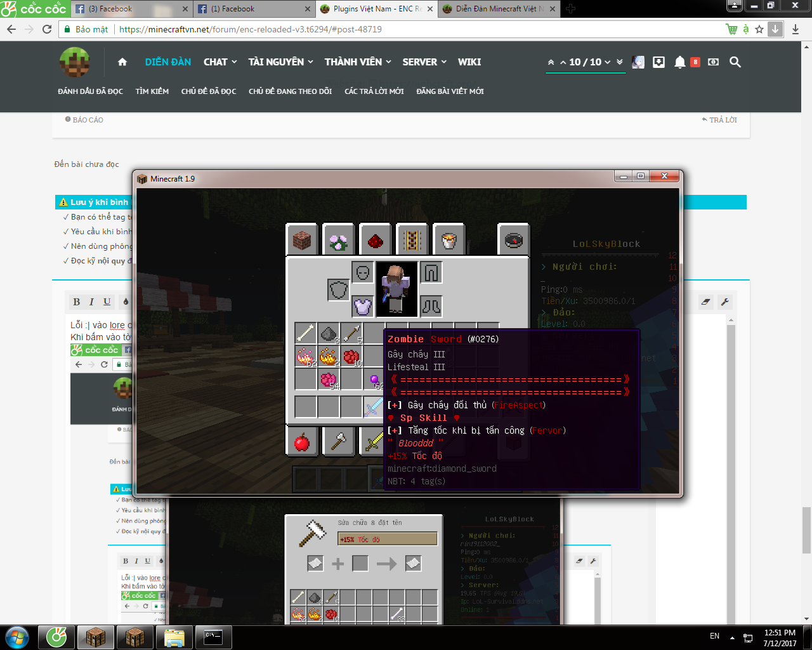Expand the CHAT dropdown menu
Viewport: 812px width, 650px height.
coord(219,62)
